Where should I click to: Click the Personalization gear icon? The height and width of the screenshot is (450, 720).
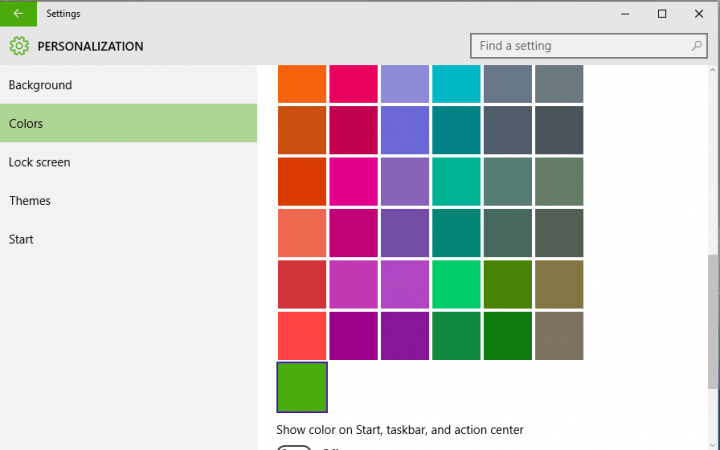tap(19, 46)
